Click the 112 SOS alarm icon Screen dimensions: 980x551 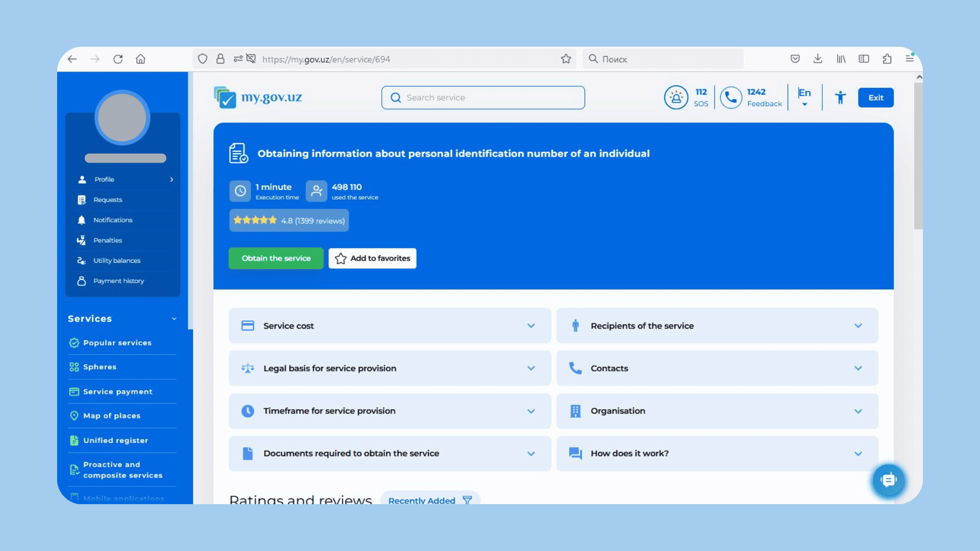[676, 97]
